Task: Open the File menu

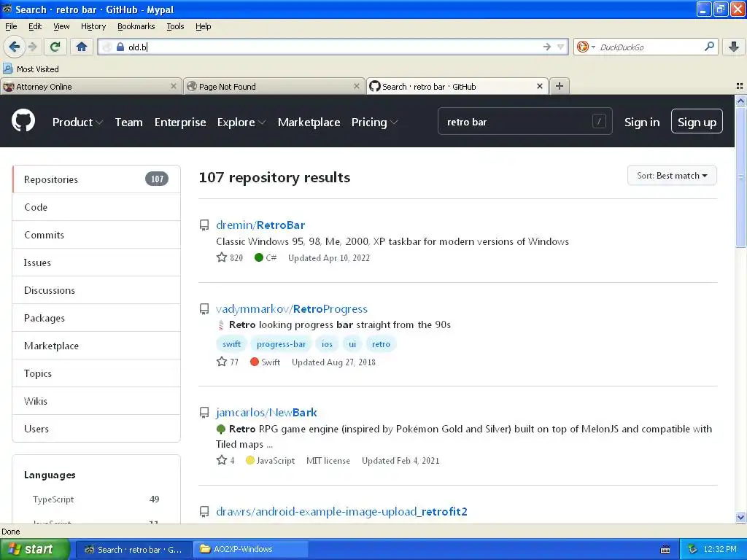Action: click(11, 26)
